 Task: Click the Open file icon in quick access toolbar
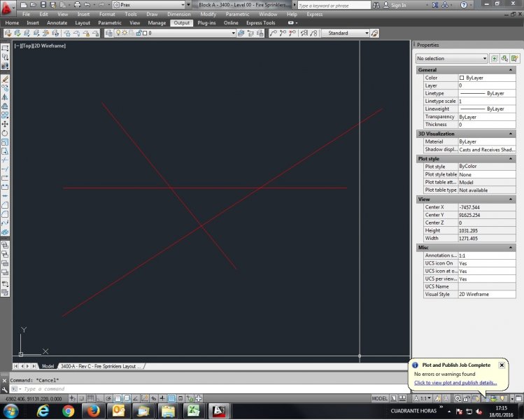(x=33, y=5)
